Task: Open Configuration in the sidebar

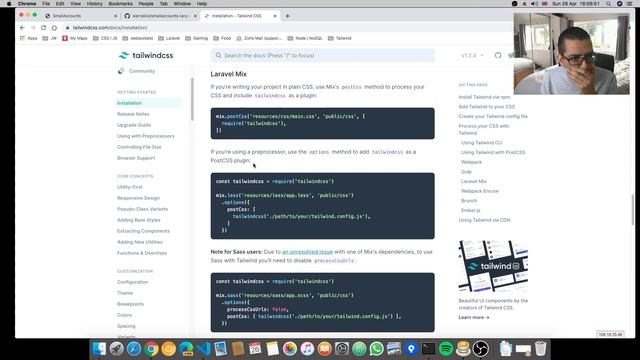Action: tap(132, 282)
